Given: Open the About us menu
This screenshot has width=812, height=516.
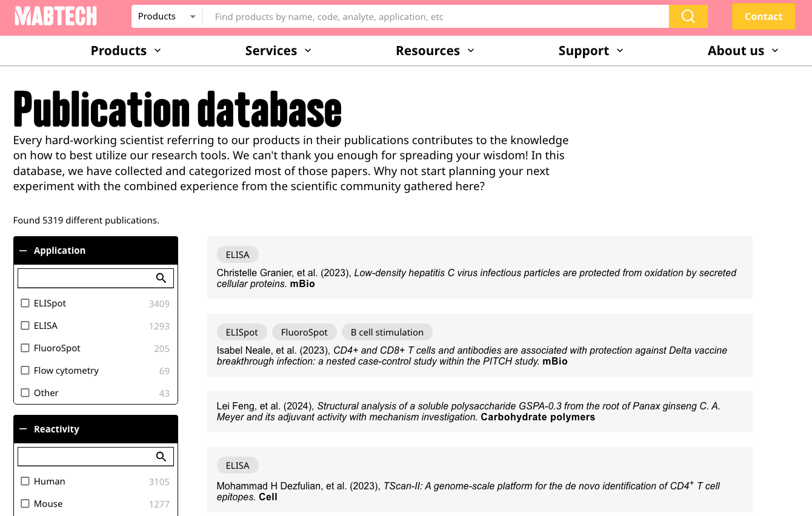Looking at the screenshot, I should [x=742, y=51].
